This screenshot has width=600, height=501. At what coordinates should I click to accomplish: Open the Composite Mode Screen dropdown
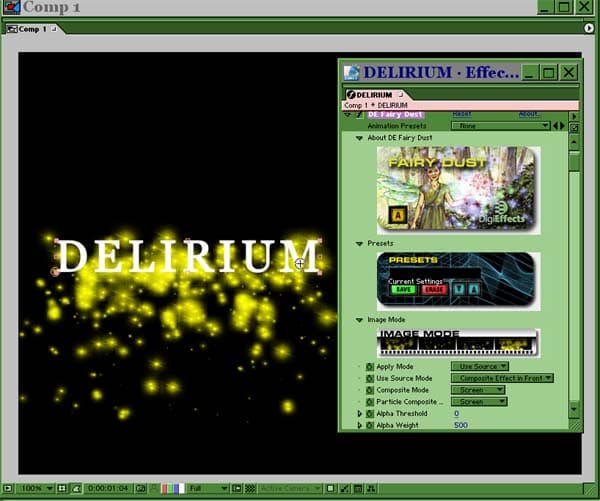click(478, 390)
